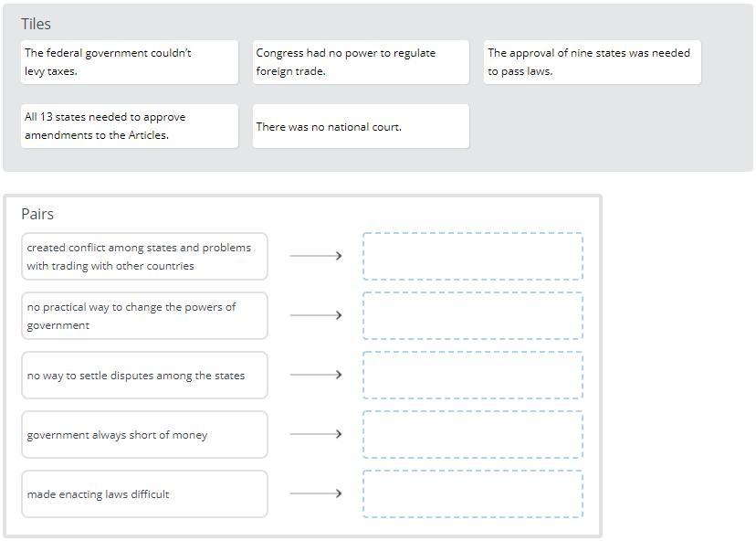Click the arrow beside 'created conflict among states'
The height and width of the screenshot is (541, 756).
315,256
